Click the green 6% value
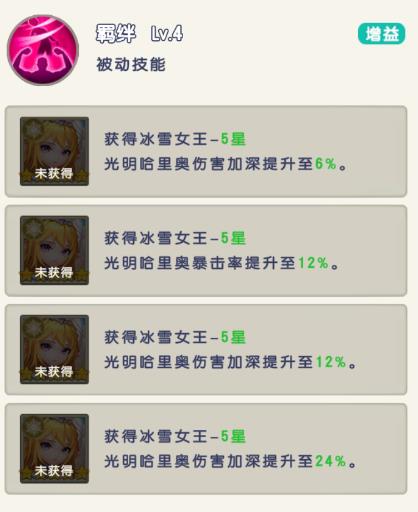Screen dimensions: 418x512 (325, 164)
